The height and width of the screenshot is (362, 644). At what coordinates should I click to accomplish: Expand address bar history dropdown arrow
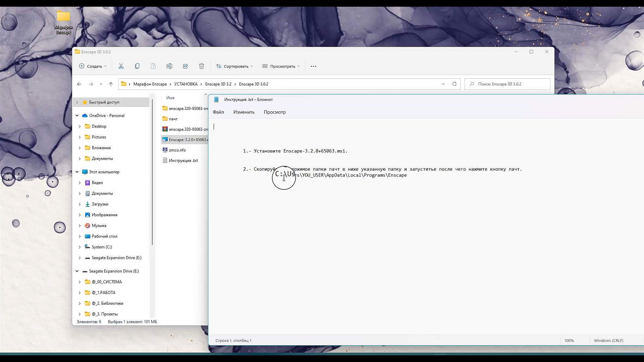443,84
